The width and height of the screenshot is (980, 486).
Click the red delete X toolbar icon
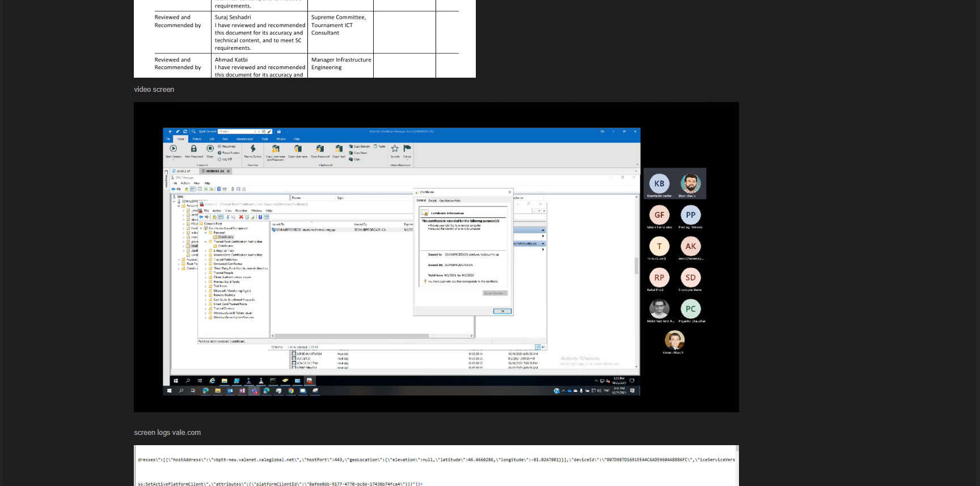pos(241,217)
